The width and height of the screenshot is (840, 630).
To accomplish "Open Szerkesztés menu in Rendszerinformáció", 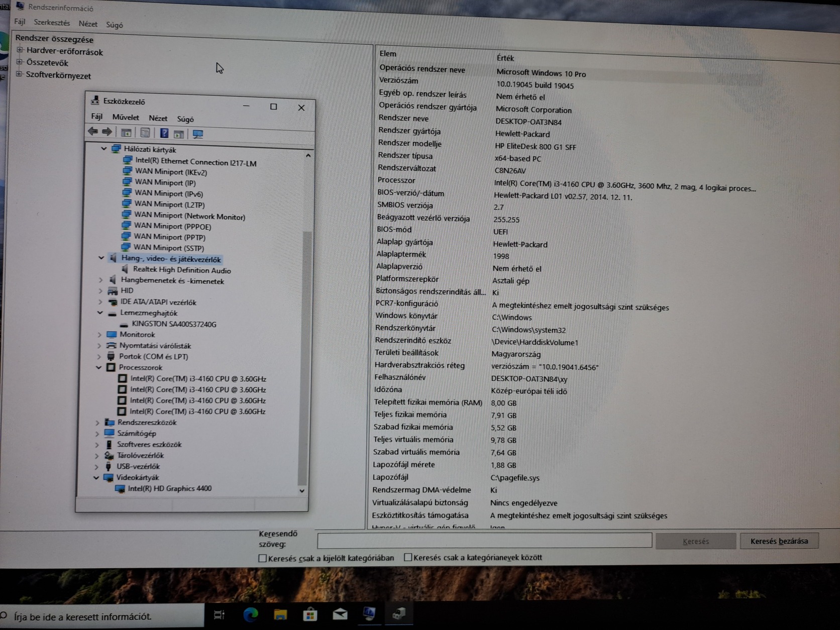I will pos(52,23).
